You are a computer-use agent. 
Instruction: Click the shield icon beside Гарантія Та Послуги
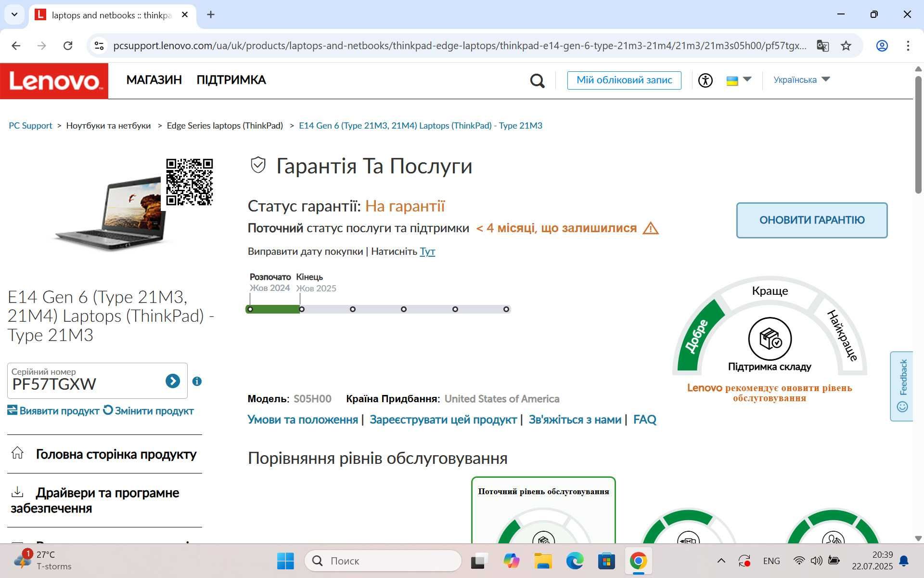point(258,165)
